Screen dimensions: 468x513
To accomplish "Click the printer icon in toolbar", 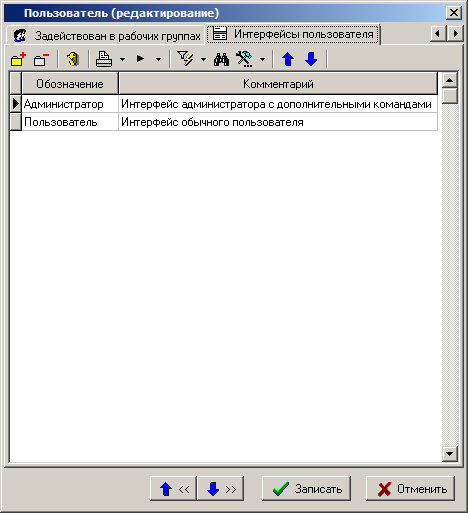I will (x=104, y=60).
